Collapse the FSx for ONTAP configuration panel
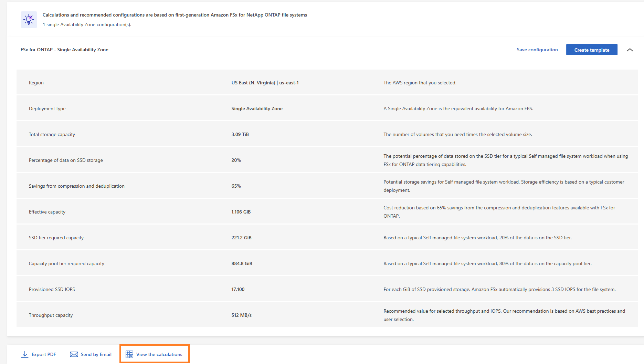The width and height of the screenshot is (644, 364). tap(630, 50)
